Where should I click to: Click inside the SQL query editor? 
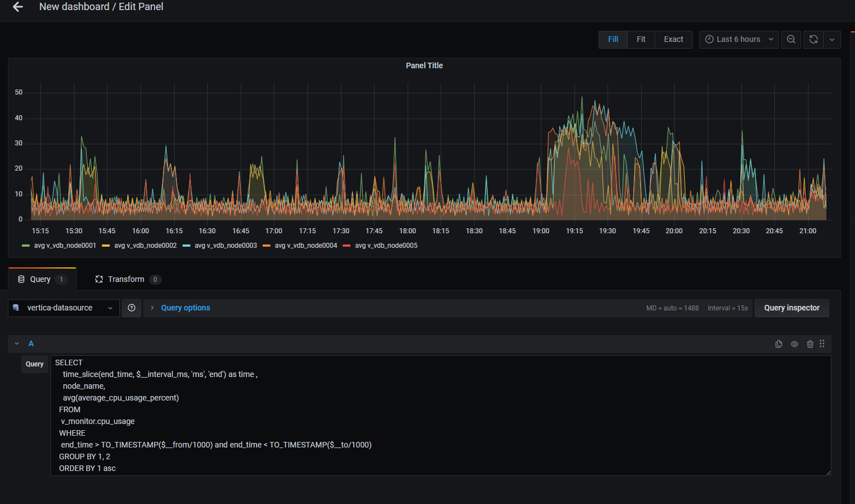441,416
